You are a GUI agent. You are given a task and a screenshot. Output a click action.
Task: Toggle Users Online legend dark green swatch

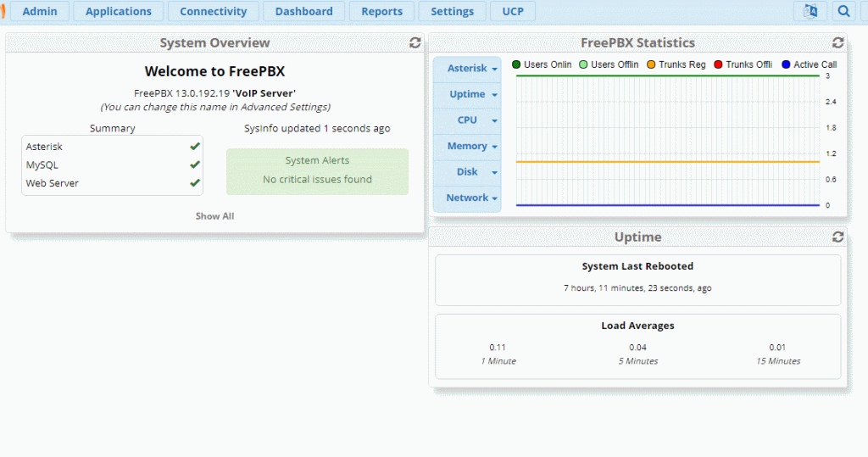point(516,64)
